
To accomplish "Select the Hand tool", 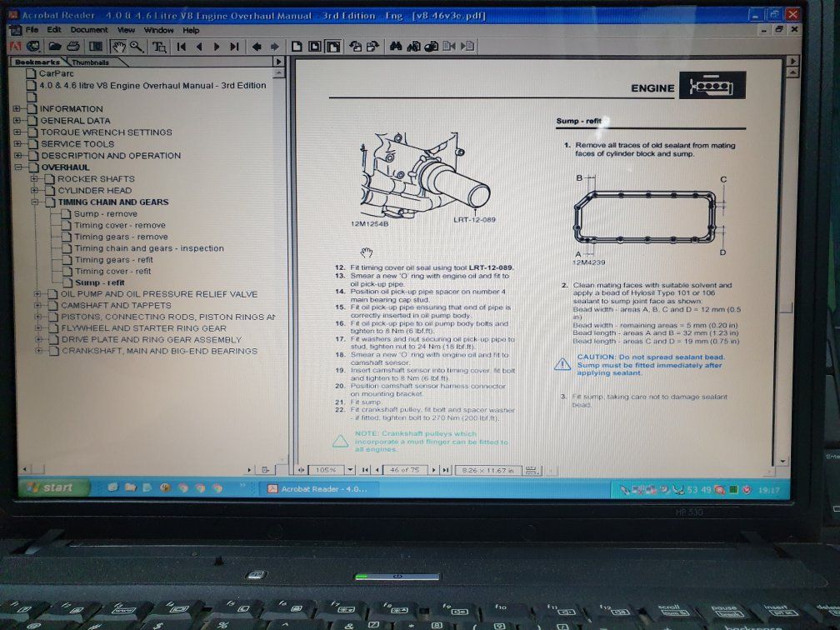I will (x=118, y=47).
